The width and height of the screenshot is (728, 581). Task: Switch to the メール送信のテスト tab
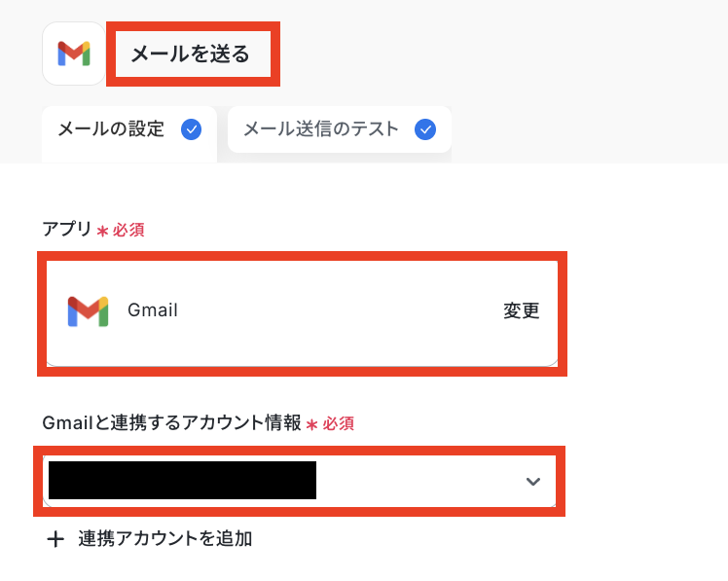click(340, 129)
